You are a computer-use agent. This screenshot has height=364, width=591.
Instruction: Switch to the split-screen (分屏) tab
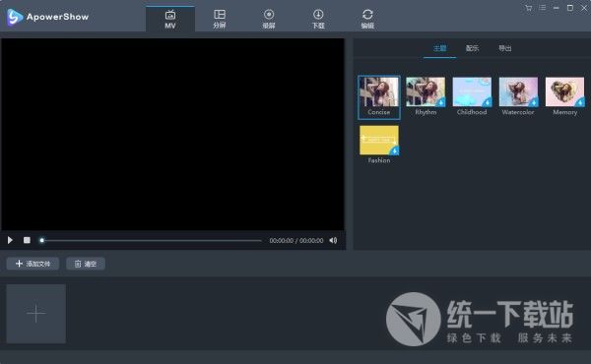pos(220,19)
